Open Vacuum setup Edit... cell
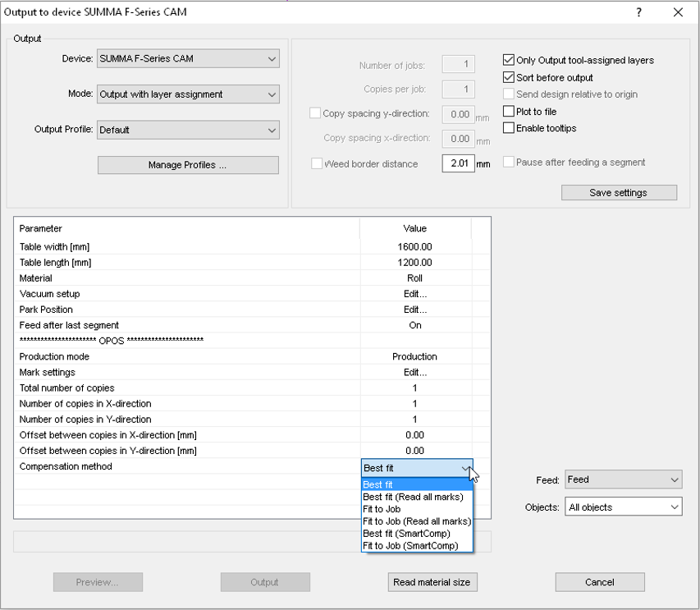The image size is (700, 610). coord(414,294)
